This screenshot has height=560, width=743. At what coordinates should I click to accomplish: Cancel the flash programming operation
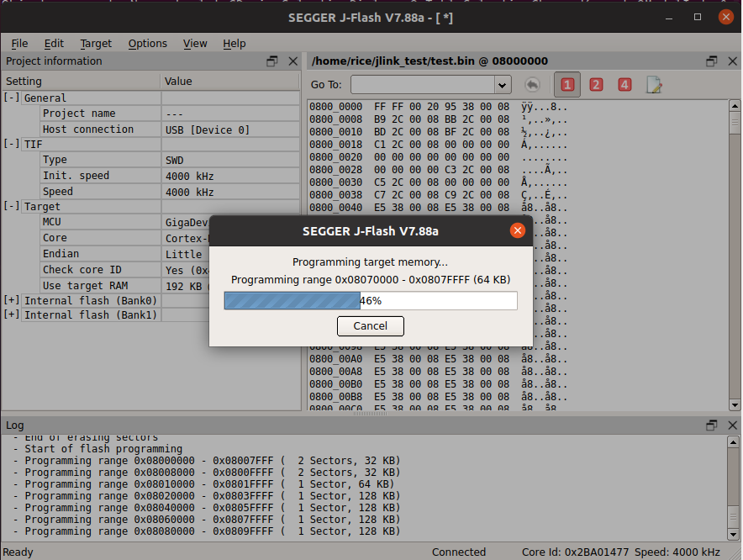[x=371, y=326]
